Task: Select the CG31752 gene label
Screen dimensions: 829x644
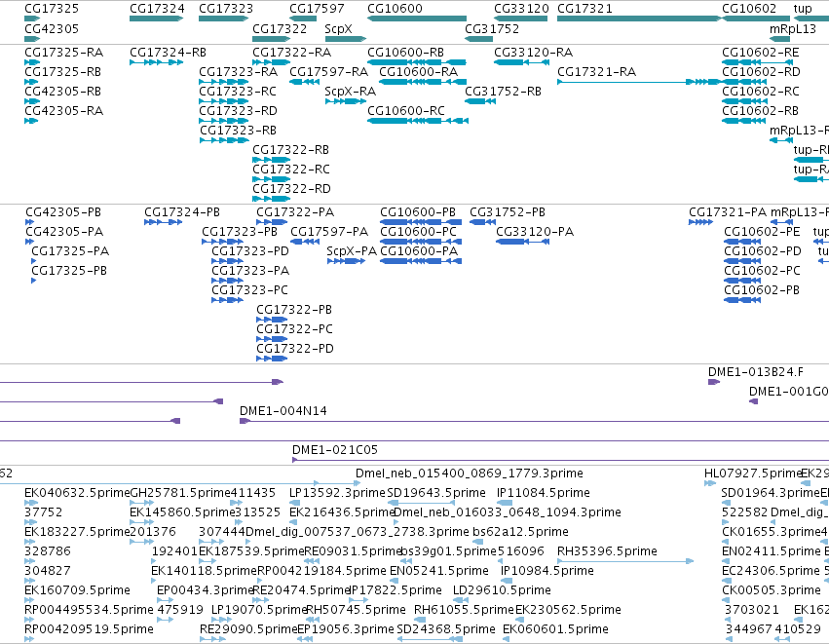Action: tap(492, 28)
